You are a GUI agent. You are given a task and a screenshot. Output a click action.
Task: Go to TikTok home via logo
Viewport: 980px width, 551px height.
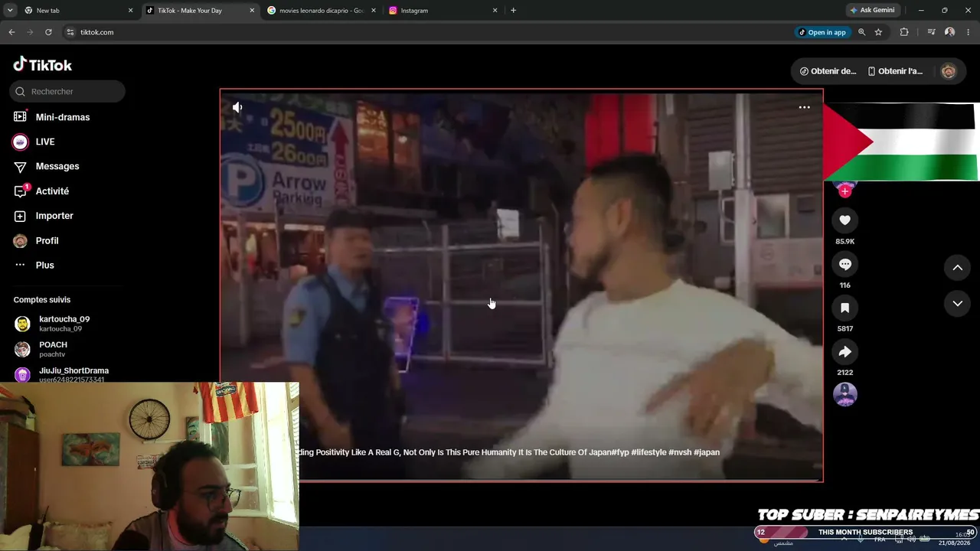(43, 64)
